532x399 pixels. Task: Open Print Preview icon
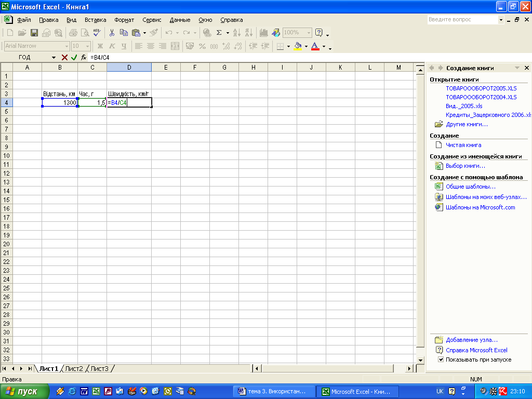click(85, 33)
